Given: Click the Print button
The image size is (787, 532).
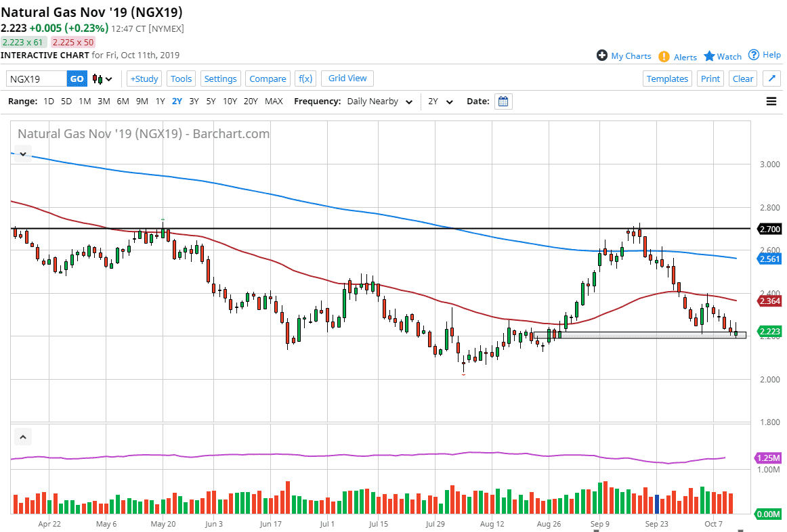Looking at the screenshot, I should (x=710, y=79).
